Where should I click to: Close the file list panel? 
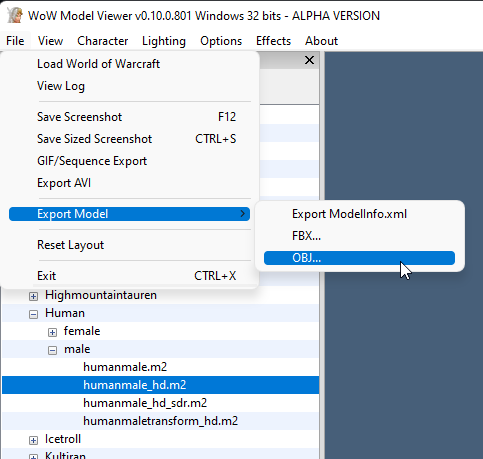(309, 60)
